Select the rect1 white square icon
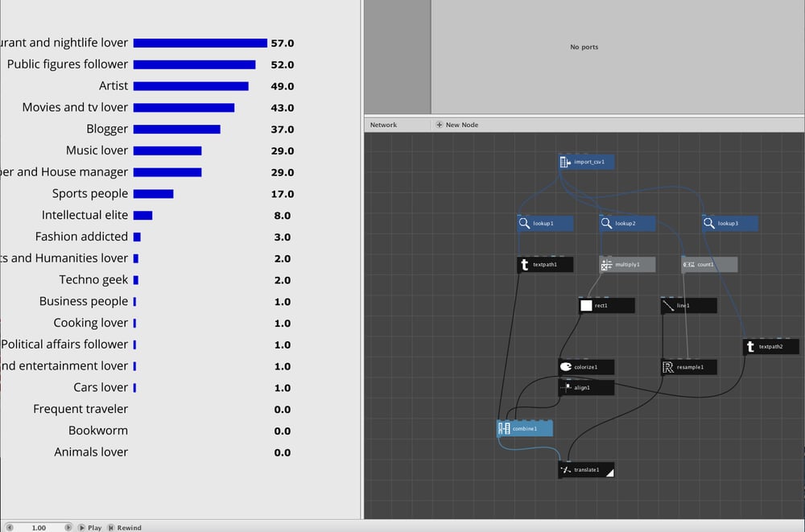 point(586,306)
